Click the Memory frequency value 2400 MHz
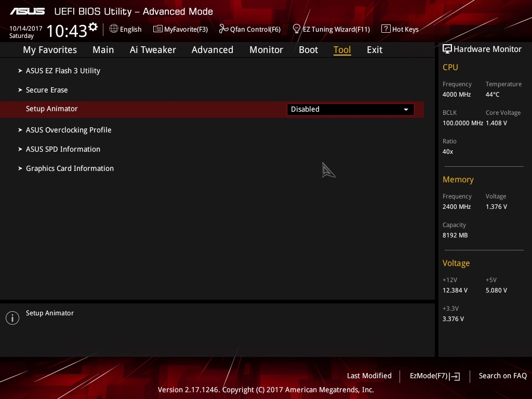The image size is (532, 399). pyautogui.click(x=457, y=207)
